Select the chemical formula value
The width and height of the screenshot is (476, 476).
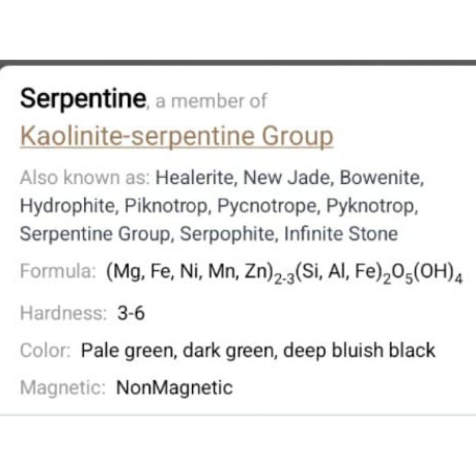284,272
